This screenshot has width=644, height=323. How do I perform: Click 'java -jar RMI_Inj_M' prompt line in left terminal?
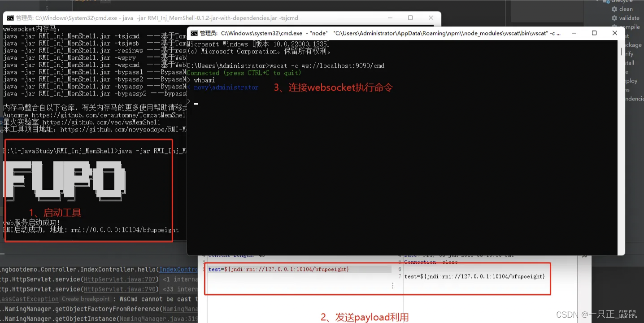point(95,151)
